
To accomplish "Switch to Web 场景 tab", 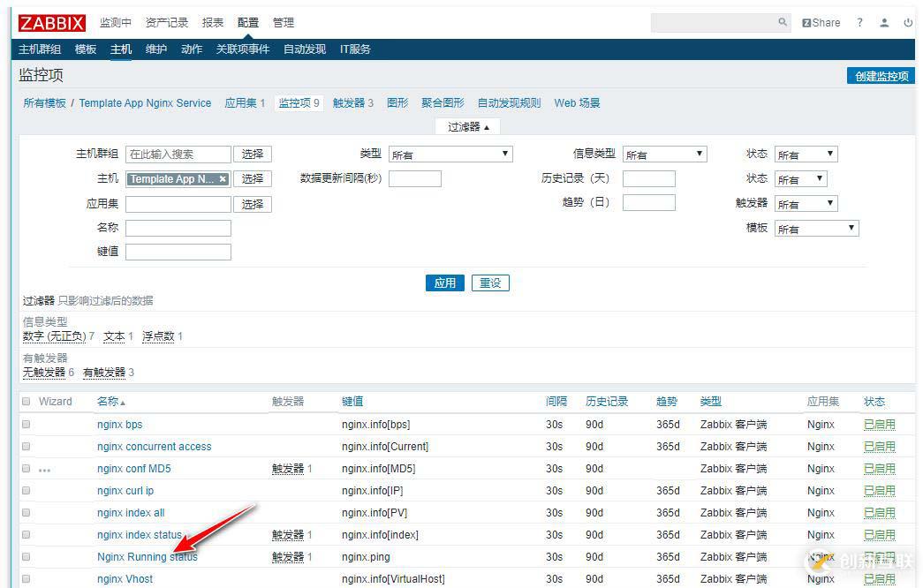I will coord(577,103).
